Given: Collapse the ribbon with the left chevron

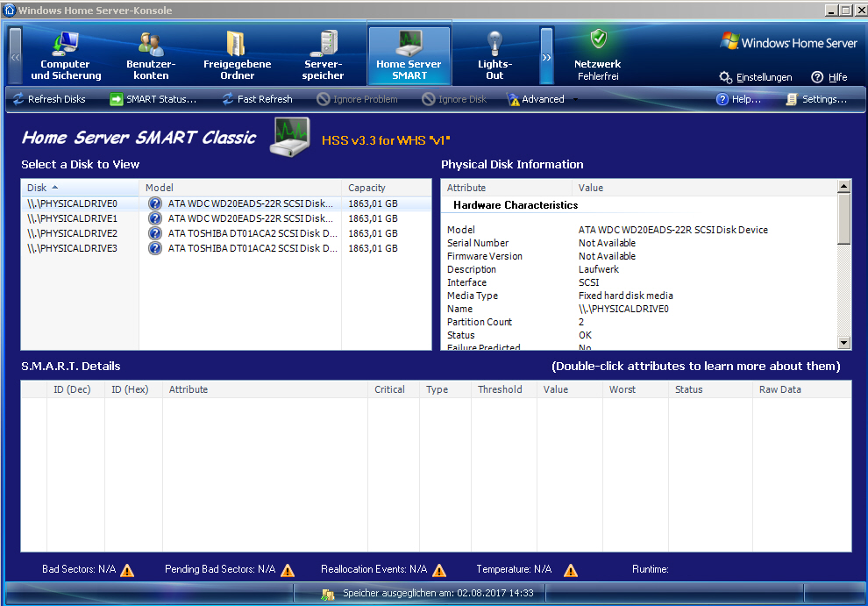Looking at the screenshot, I should 14,54.
